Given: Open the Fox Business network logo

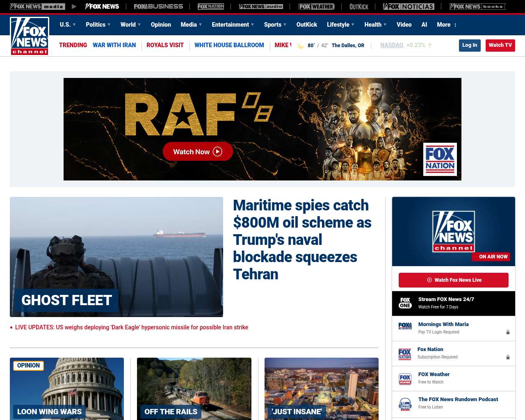Looking at the screenshot, I should [x=158, y=7].
